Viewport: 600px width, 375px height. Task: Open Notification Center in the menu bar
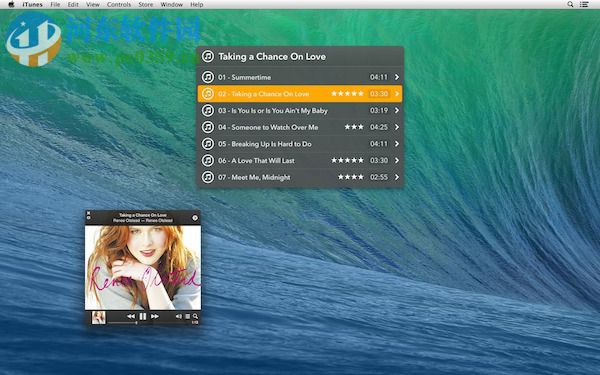(x=584, y=4)
